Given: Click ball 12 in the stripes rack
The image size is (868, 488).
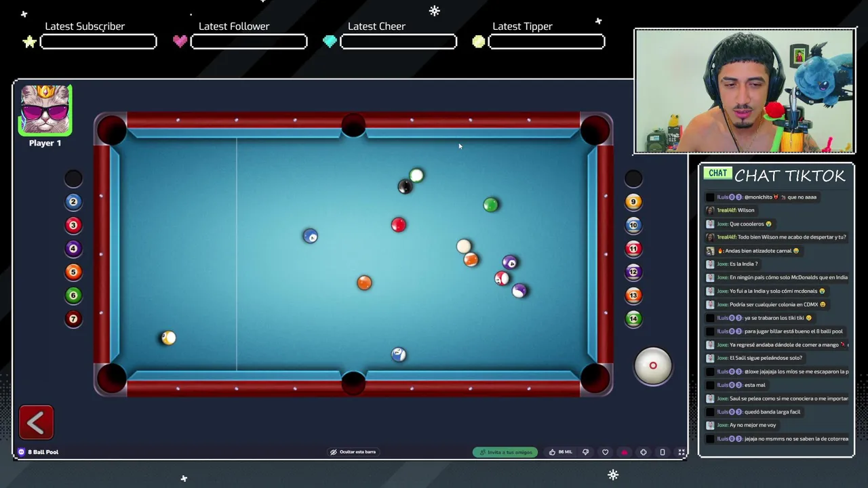Looking at the screenshot, I should click(x=633, y=272).
